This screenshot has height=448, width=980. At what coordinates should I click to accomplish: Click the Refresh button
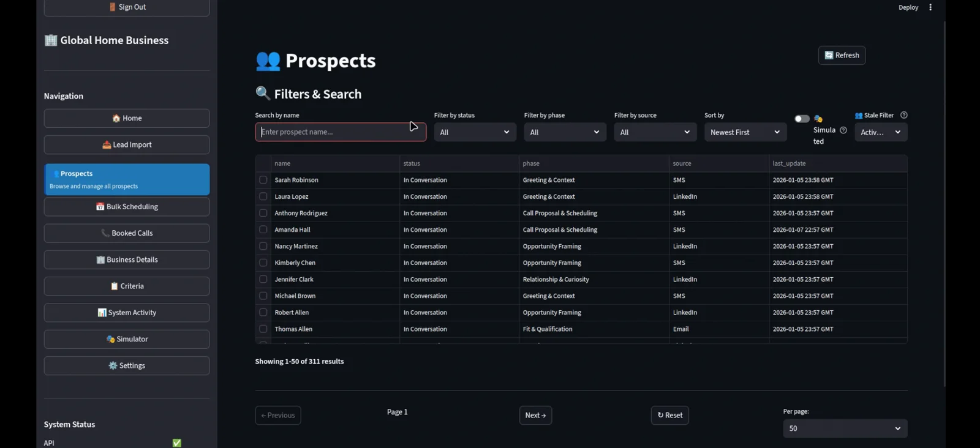(842, 55)
